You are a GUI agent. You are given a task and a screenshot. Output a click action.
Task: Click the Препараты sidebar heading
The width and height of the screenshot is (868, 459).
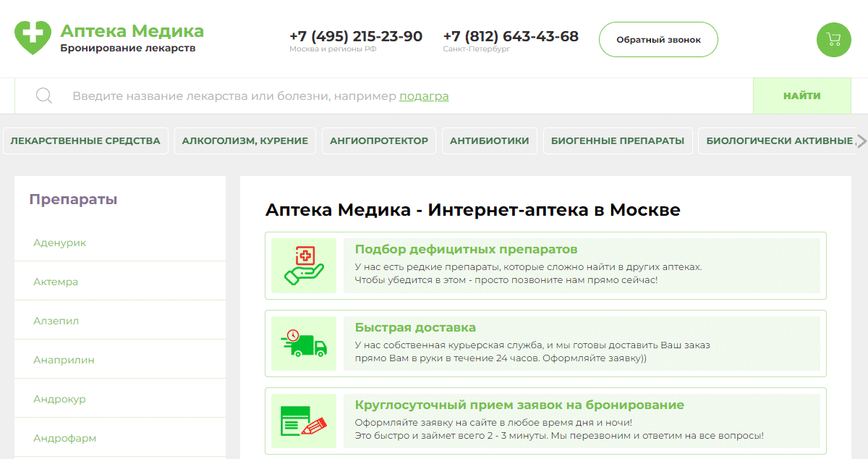[x=73, y=199]
